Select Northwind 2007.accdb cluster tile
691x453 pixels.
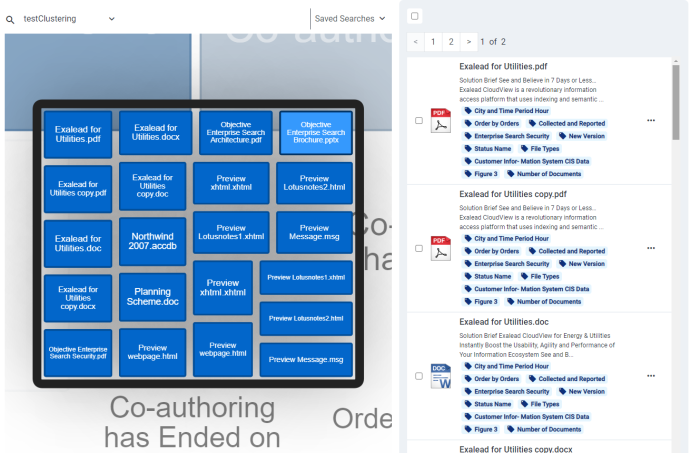(x=153, y=241)
